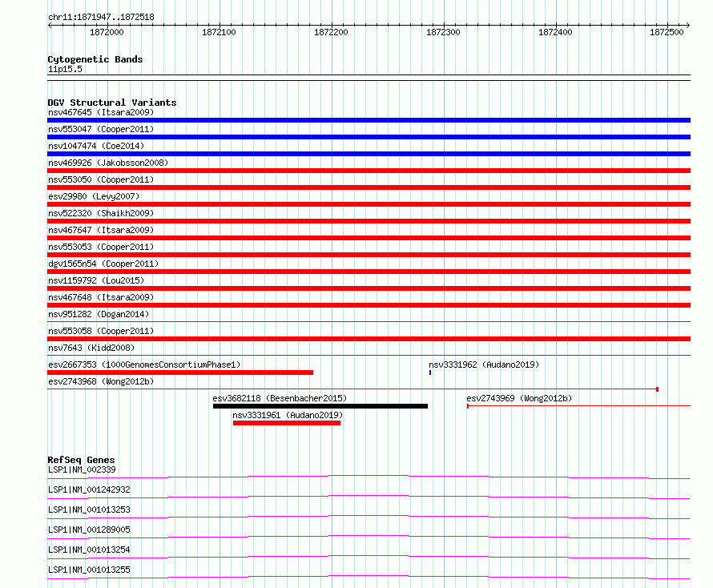Open variant nsv469926 (Jakobsson2008)

coord(108,163)
